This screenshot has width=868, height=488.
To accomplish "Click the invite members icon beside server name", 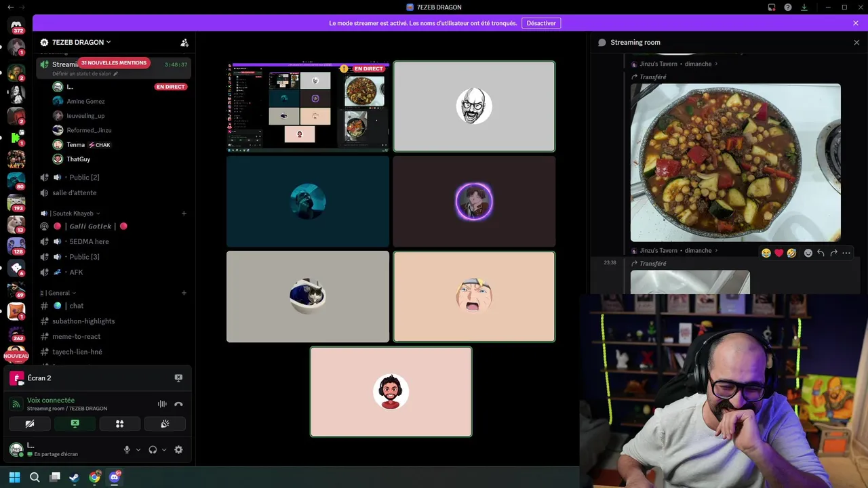I will tap(184, 42).
